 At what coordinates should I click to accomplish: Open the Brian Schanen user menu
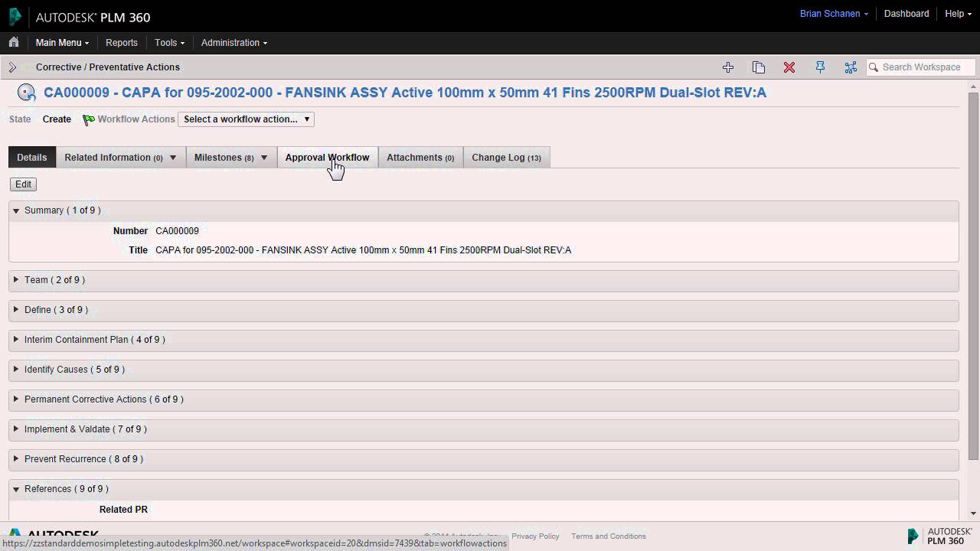pyautogui.click(x=834, y=14)
